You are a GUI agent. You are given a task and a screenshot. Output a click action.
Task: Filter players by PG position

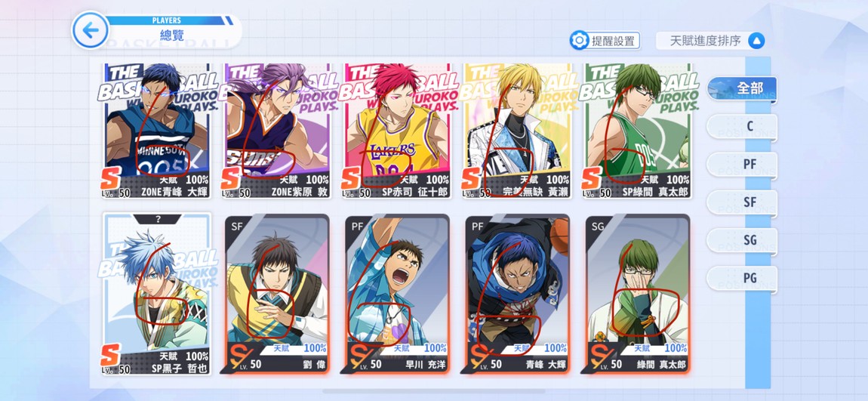pyautogui.click(x=742, y=278)
